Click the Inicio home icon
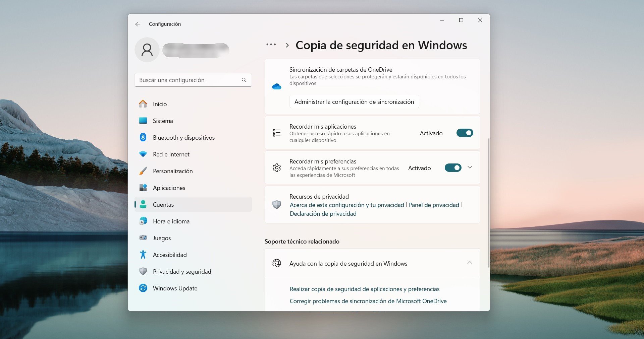 click(143, 104)
